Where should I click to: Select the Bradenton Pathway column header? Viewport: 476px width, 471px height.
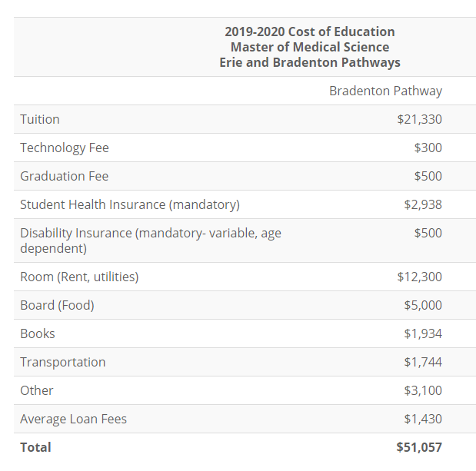(x=385, y=91)
